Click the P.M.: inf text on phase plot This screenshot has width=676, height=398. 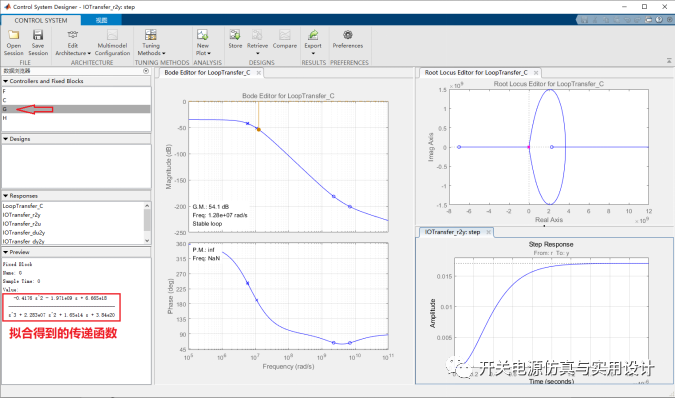coord(203,250)
